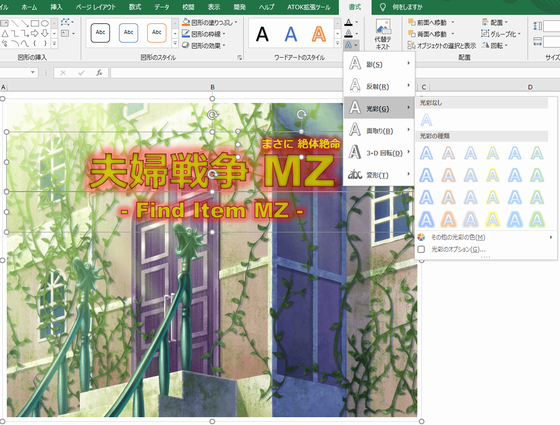Screen dimensions: 560x425
Task: Expand the WordArt styles gallery
Action: (338, 44)
